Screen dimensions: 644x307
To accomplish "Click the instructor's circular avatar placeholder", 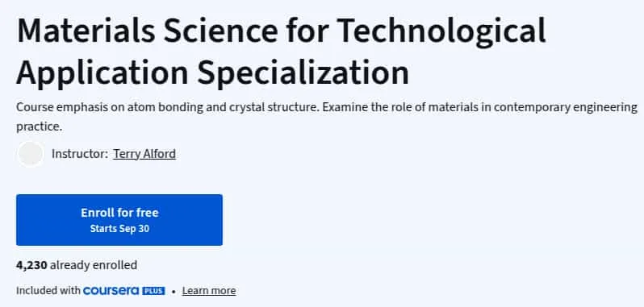I will coord(31,154).
